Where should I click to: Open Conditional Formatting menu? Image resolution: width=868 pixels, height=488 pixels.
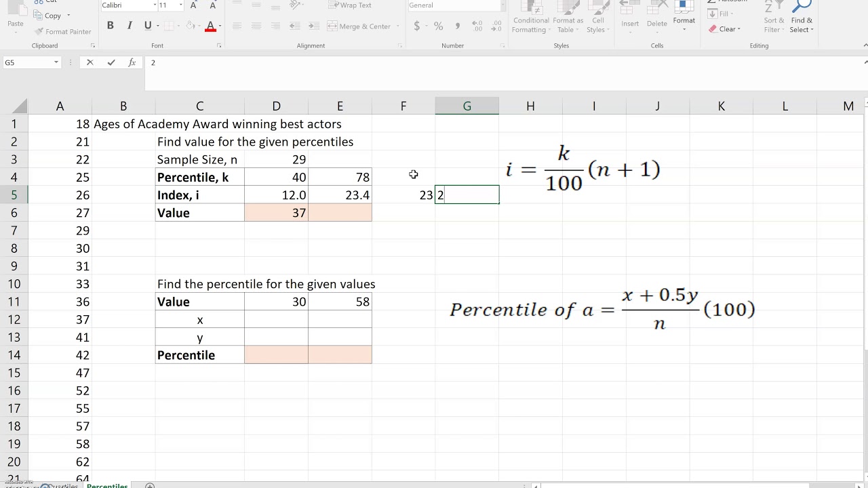pyautogui.click(x=531, y=18)
